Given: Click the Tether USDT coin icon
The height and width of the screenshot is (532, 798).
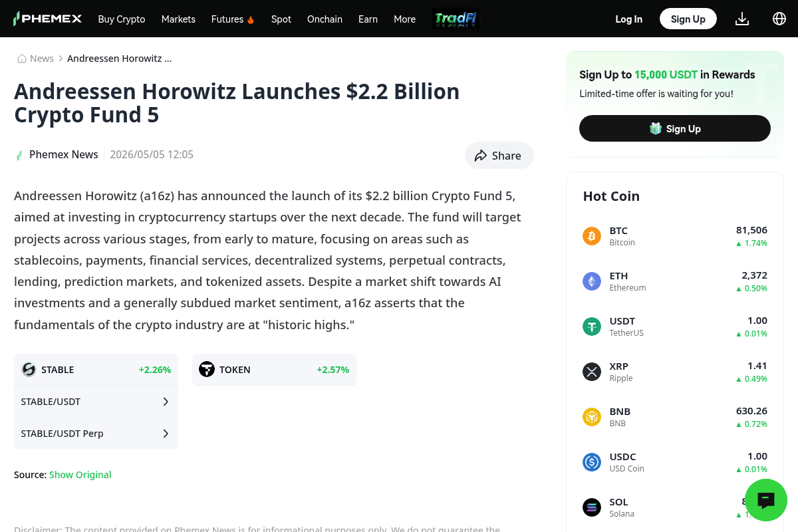Looking at the screenshot, I should [592, 327].
